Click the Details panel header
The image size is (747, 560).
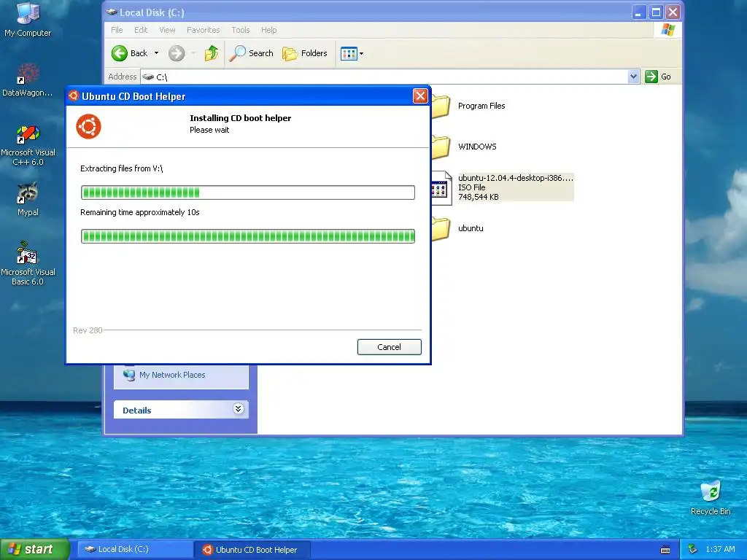tap(181, 410)
